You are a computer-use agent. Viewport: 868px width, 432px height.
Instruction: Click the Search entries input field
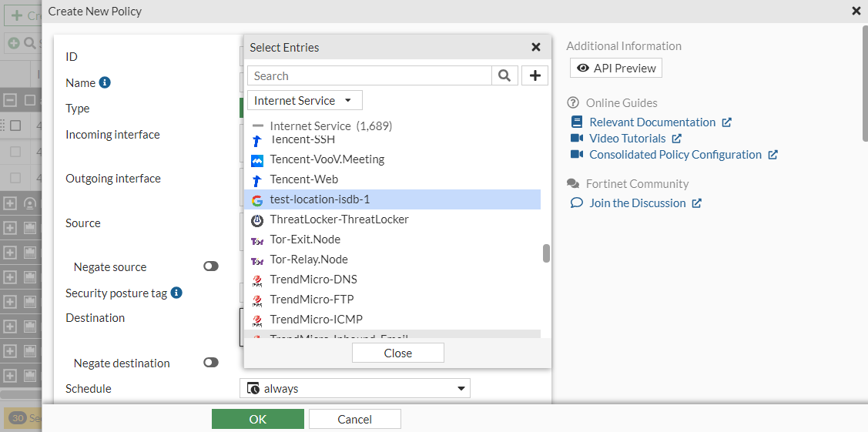(x=370, y=75)
